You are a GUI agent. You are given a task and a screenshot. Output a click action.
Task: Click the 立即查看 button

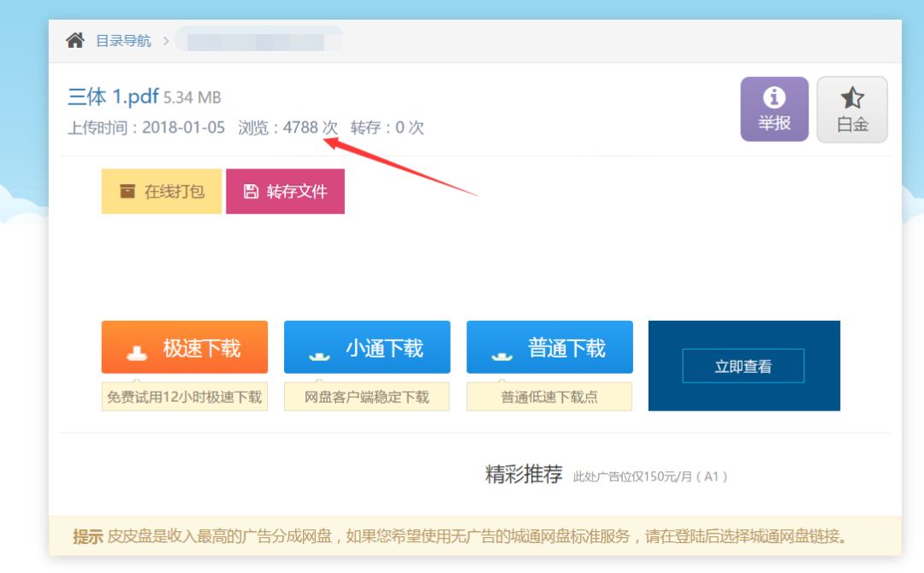pyautogui.click(x=743, y=366)
